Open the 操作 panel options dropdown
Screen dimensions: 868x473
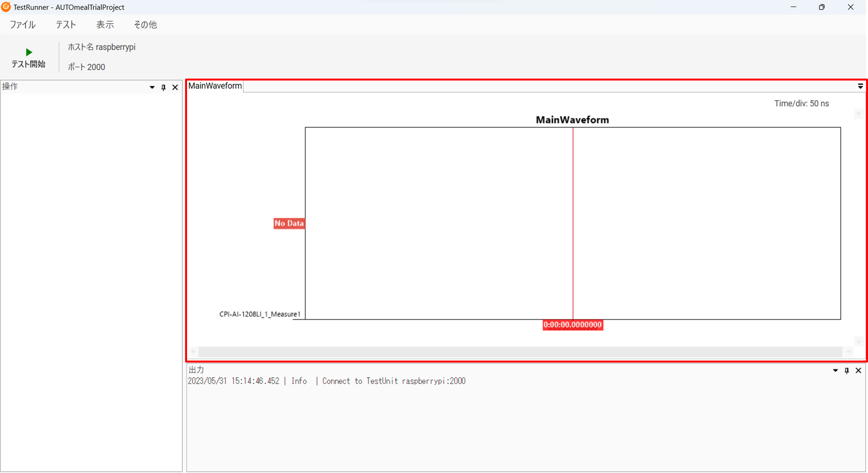click(x=152, y=87)
